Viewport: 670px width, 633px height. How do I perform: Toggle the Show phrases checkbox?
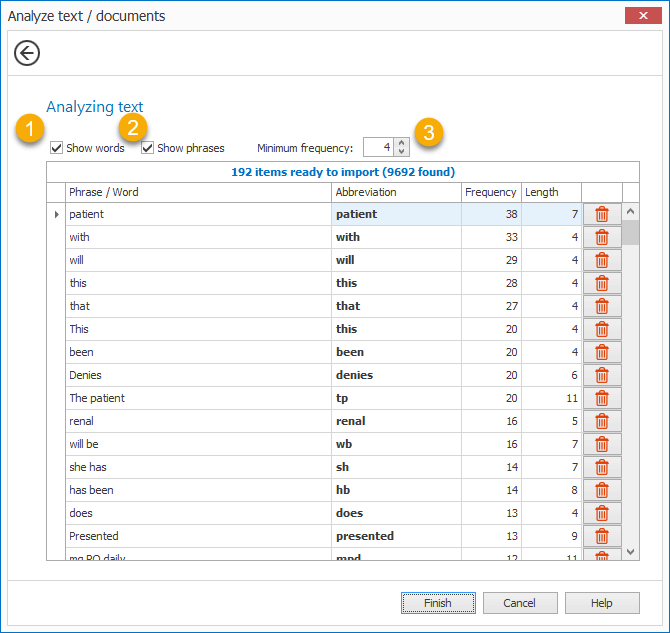pos(147,148)
